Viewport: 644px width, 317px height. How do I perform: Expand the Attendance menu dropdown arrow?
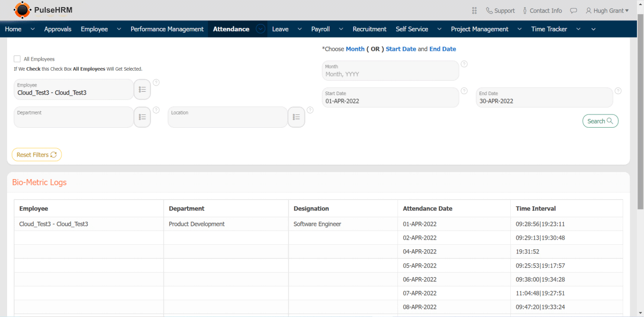click(260, 29)
